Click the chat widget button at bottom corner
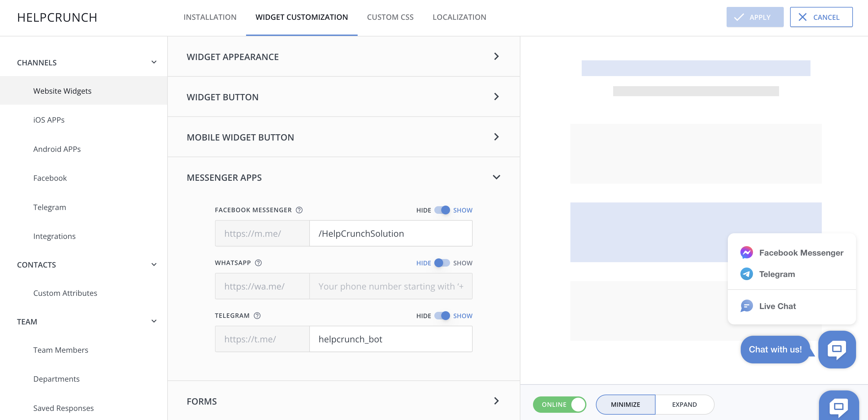868x420 pixels. [x=839, y=406]
